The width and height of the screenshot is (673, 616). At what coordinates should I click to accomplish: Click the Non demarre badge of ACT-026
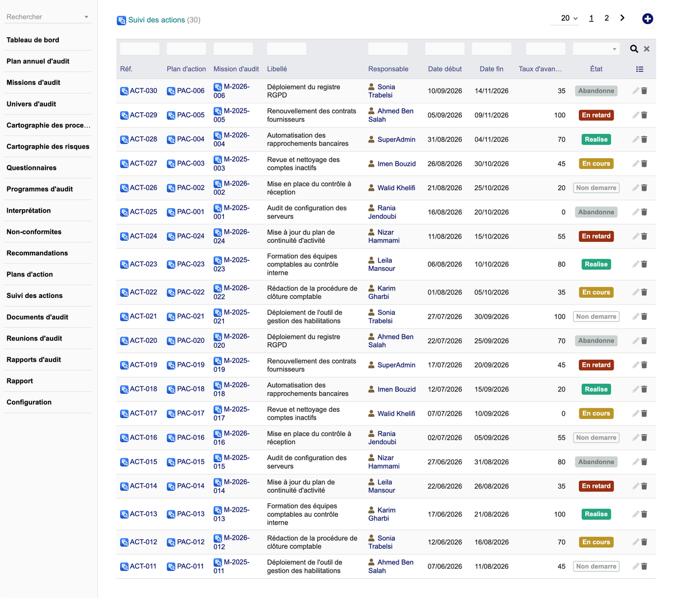coord(596,188)
